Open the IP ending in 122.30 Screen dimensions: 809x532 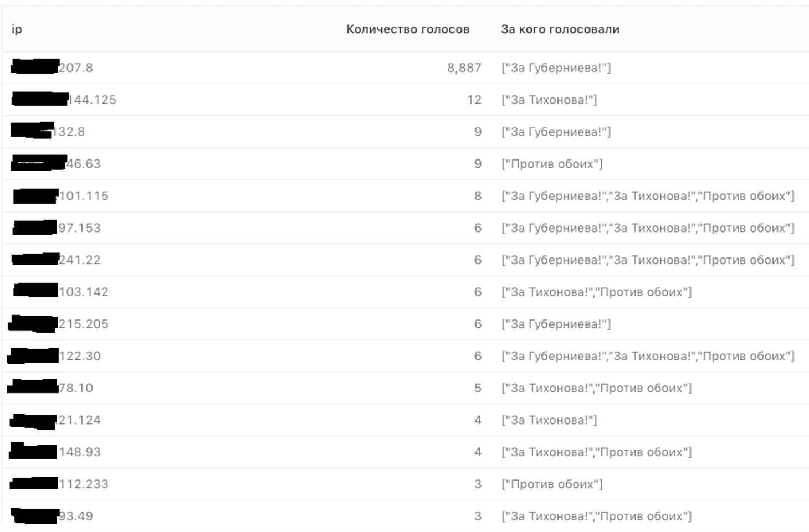coord(54,356)
